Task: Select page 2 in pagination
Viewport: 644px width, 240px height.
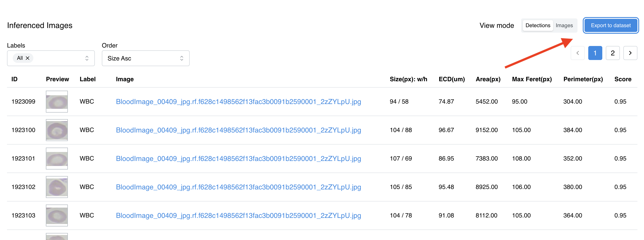Action: (x=612, y=53)
